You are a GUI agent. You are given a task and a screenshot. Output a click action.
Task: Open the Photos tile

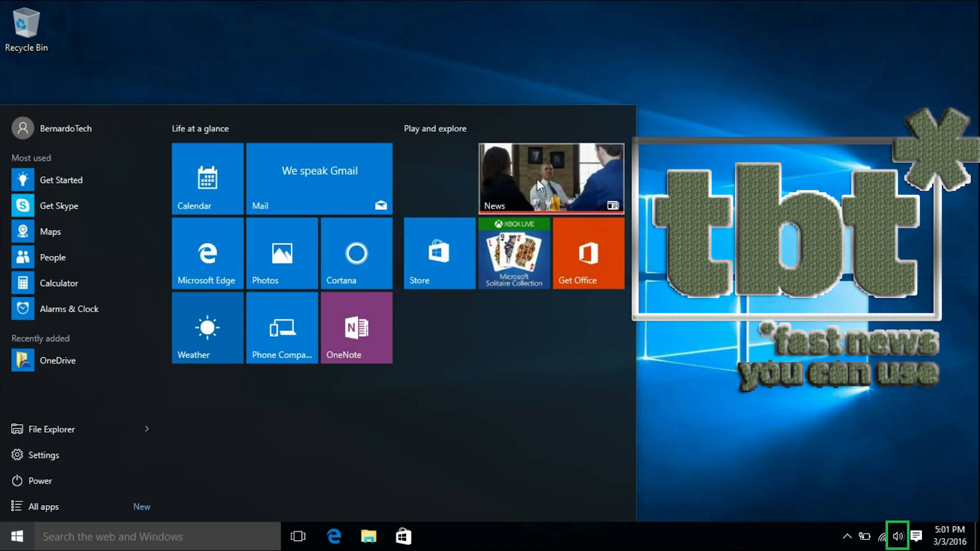coord(282,253)
